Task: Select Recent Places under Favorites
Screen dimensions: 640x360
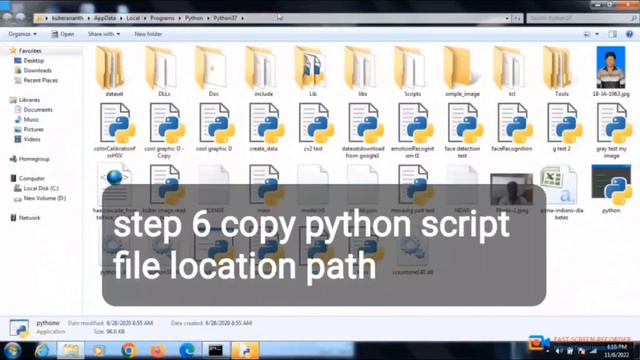Action: click(x=40, y=80)
